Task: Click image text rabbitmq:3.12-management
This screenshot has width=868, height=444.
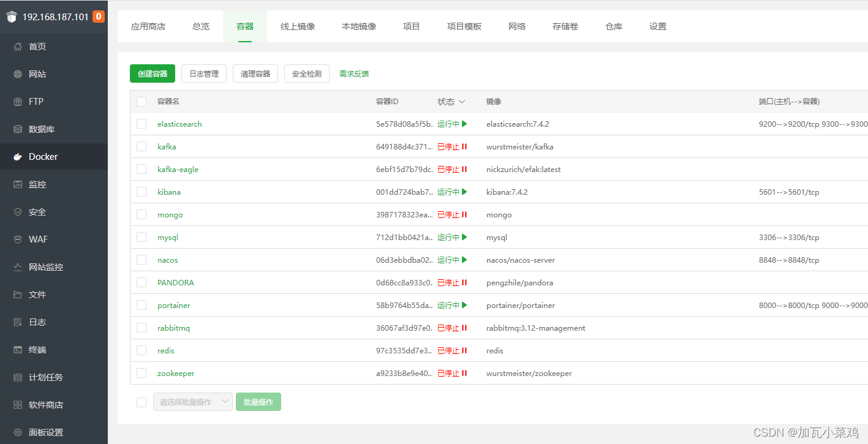Action: tap(536, 328)
